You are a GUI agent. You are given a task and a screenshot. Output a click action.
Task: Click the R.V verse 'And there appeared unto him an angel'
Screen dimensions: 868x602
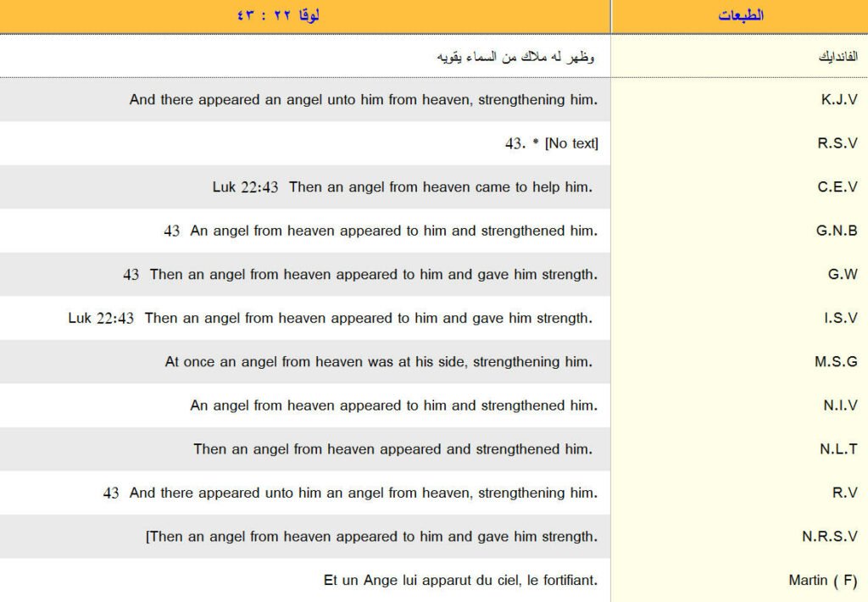point(350,493)
